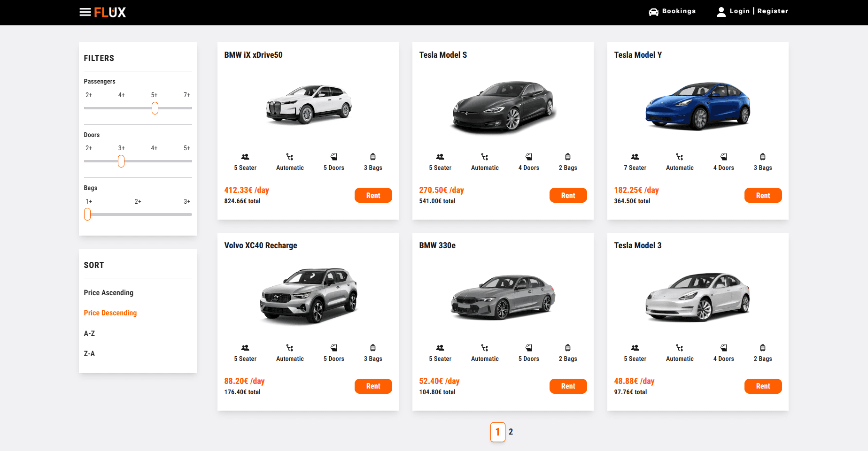This screenshot has height=451, width=868.
Task: Open the hamburger menu next to FLUX
Action: click(85, 12)
